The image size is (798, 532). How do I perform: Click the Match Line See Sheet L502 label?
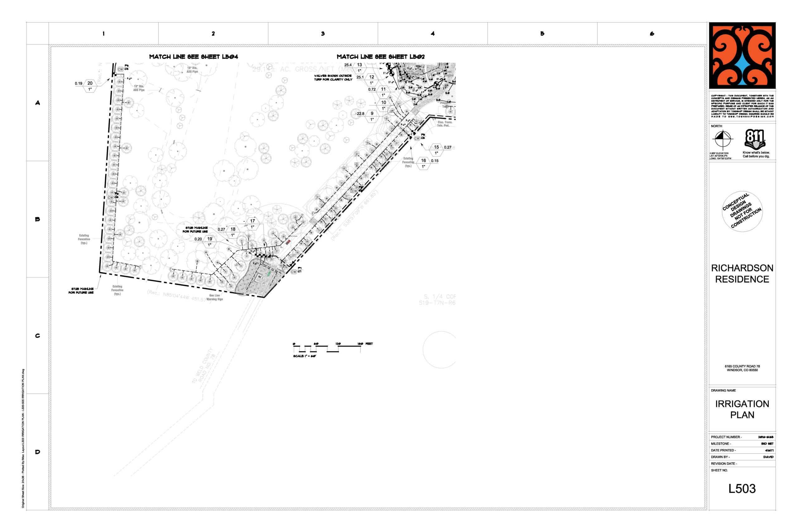(380, 57)
